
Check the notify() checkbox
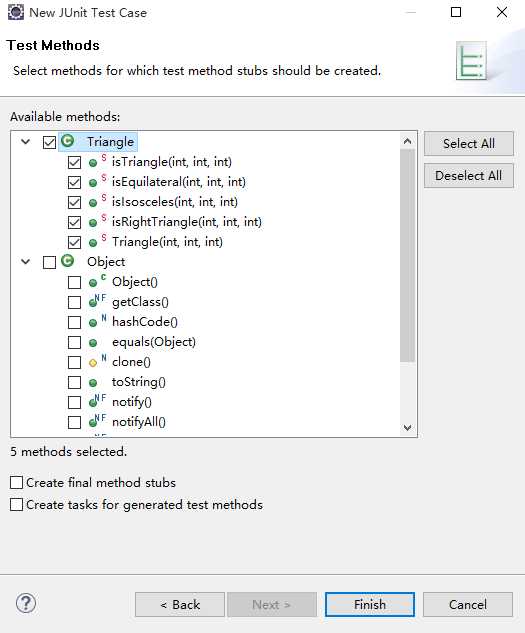74,402
